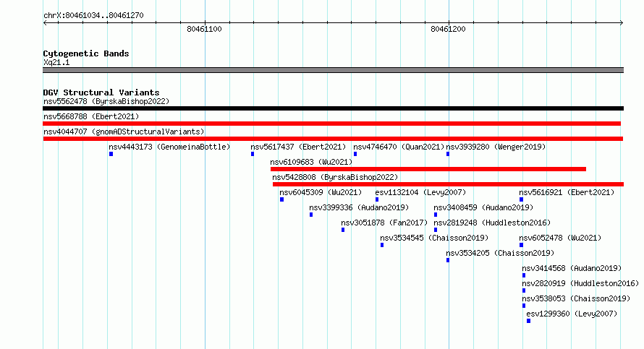Click the nsv4746470 (Quan2021) label
The height and width of the screenshot is (349, 644).
(x=399, y=147)
